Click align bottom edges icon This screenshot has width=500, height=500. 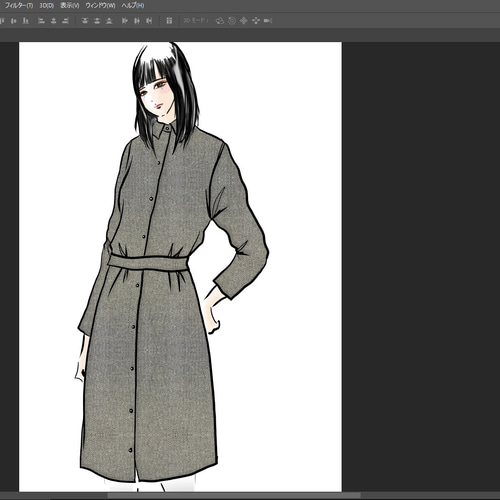[x=26, y=21]
